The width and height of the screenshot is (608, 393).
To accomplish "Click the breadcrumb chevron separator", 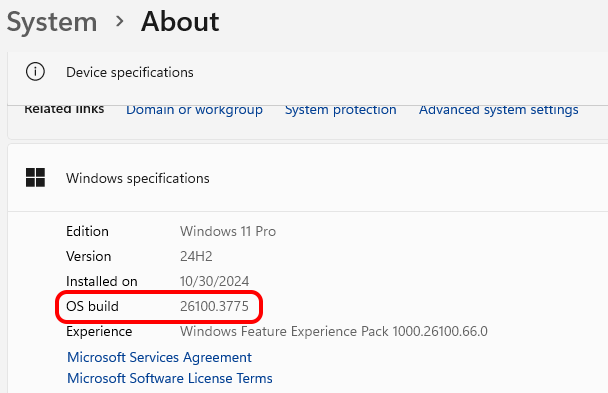I will tap(120, 21).
